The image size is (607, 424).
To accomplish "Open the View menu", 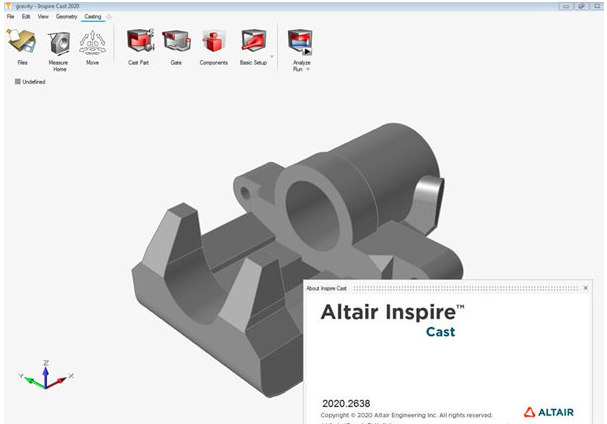I will pos(43,17).
